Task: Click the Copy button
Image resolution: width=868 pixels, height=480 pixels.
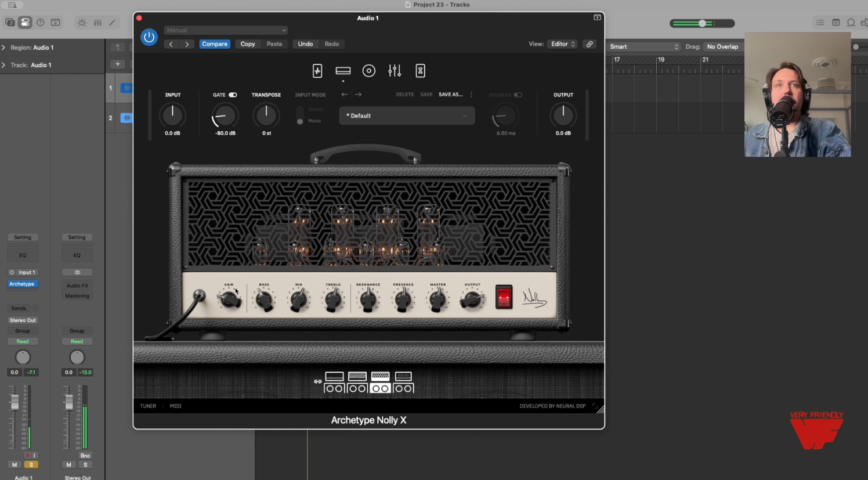Action: 248,44
